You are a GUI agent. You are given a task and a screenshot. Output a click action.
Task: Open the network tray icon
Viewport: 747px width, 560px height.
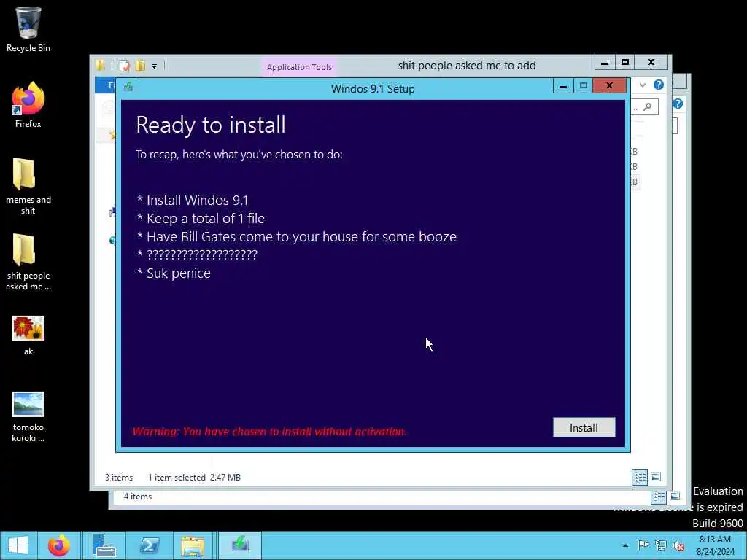coord(660,545)
